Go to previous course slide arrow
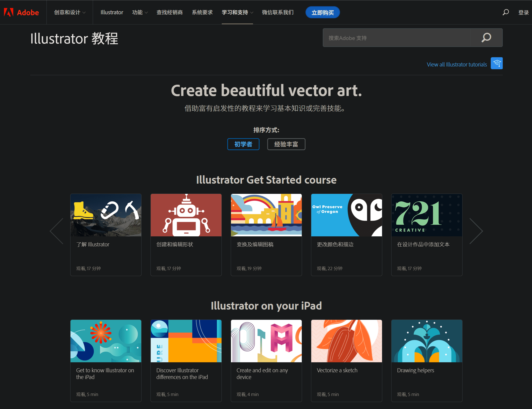 [x=56, y=231]
